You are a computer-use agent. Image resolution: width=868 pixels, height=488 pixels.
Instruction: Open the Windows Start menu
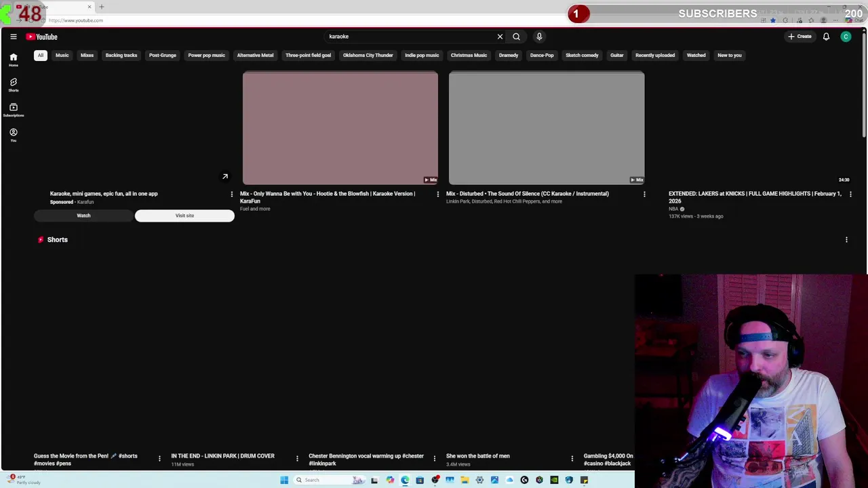pos(284,480)
